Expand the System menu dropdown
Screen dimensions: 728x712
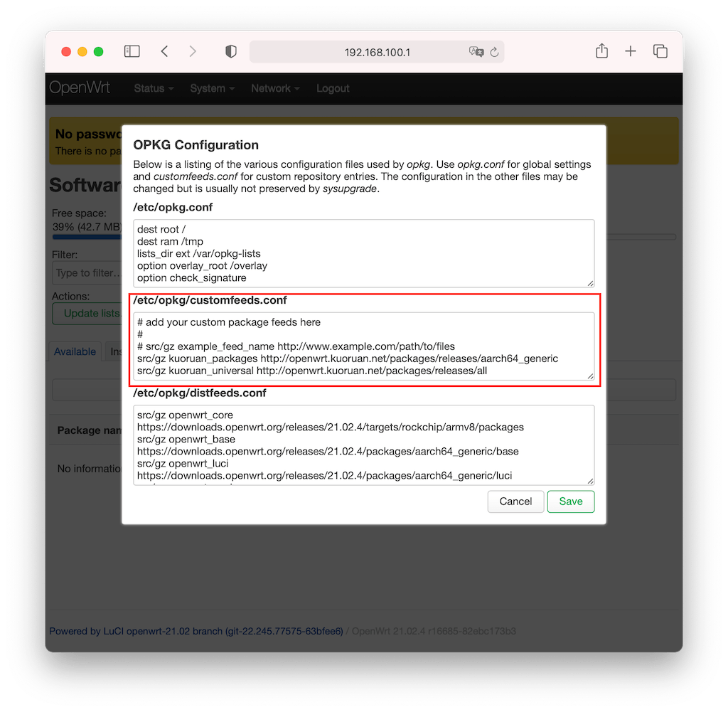212,88
